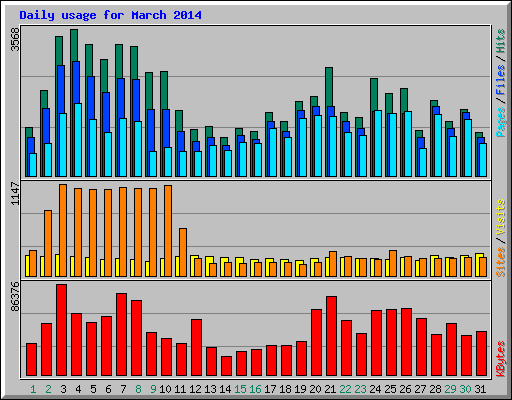Viewport: 512px width, 400px height.
Task: Click day label 12 on the axis
Action: point(195,389)
